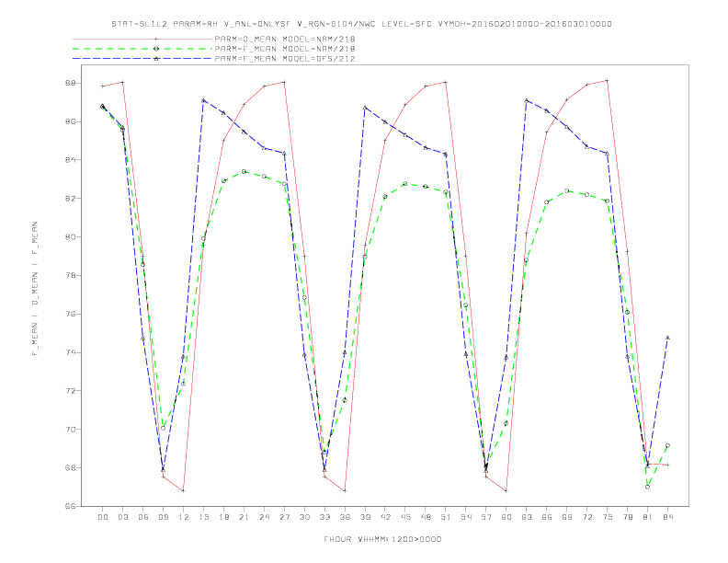The image size is (728, 563).
Task: Click x-axis forecast hour label 54
Action: tap(466, 517)
